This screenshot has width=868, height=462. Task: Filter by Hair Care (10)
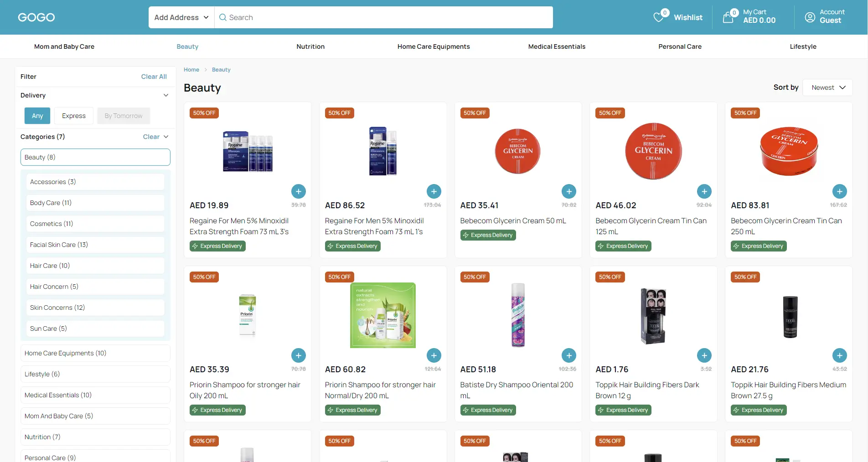[x=95, y=266]
